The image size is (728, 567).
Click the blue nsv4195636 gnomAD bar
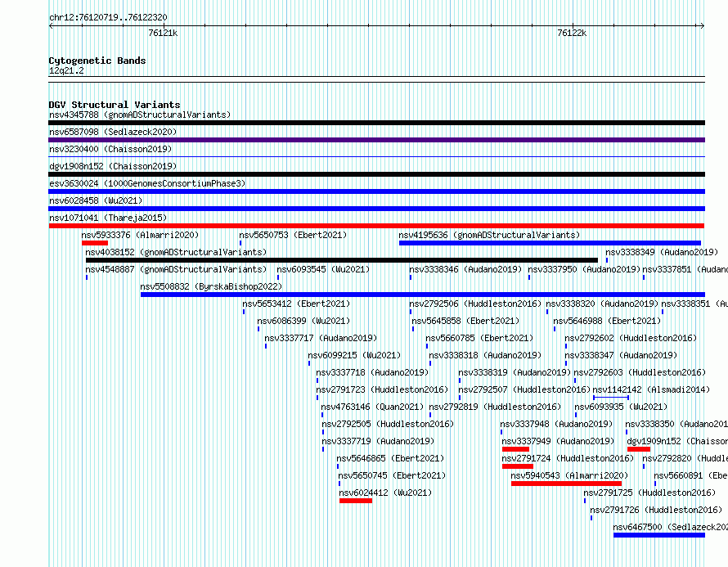550,243
